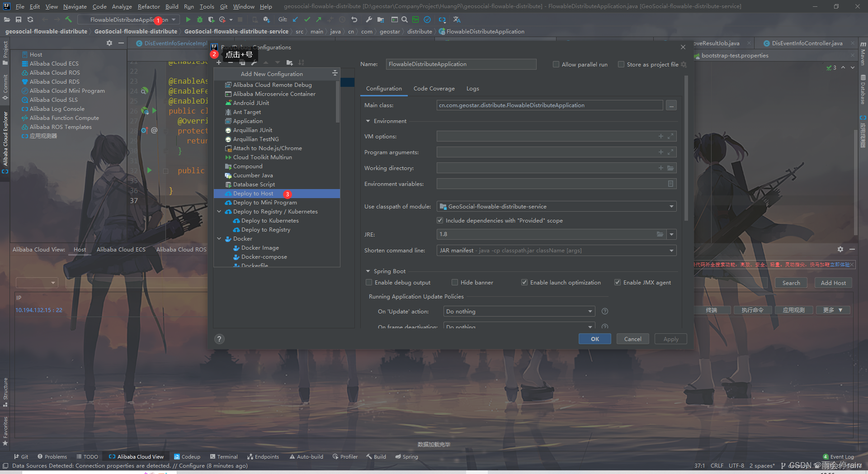Collapse the Docker tree node
Viewport: 868px width, 474px height.
point(219,238)
